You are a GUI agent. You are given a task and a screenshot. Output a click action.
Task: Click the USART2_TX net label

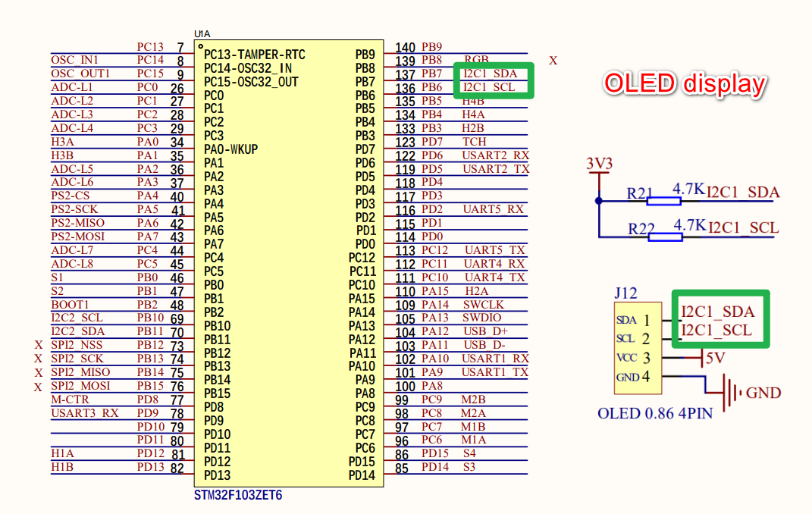coord(496,169)
